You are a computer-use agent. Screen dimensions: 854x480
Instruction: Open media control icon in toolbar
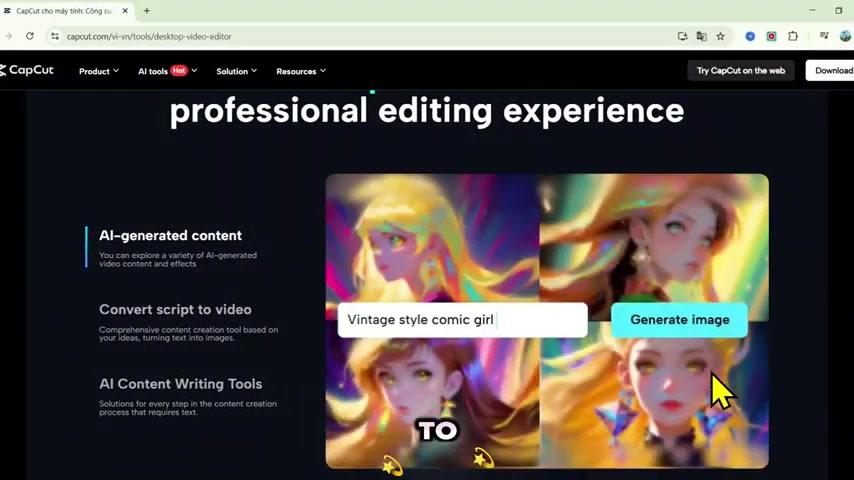pos(824,36)
